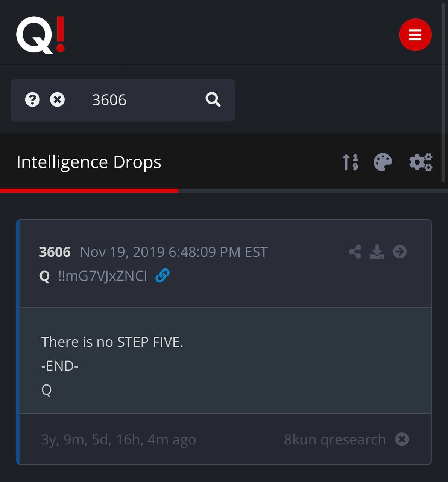The height and width of the screenshot is (482, 448).
Task: Click the Nov 19, 2019 timestamp
Action: pyautogui.click(x=174, y=252)
